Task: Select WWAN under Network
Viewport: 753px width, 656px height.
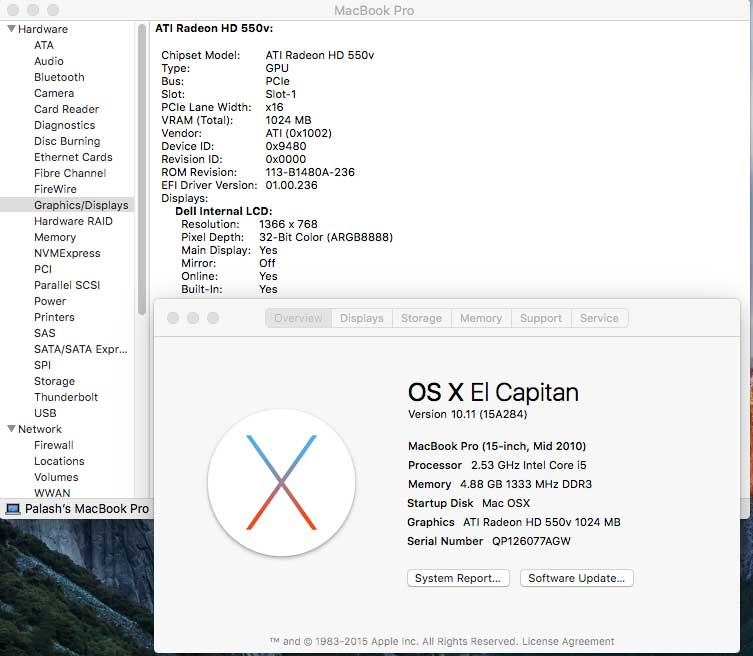Action: point(52,493)
